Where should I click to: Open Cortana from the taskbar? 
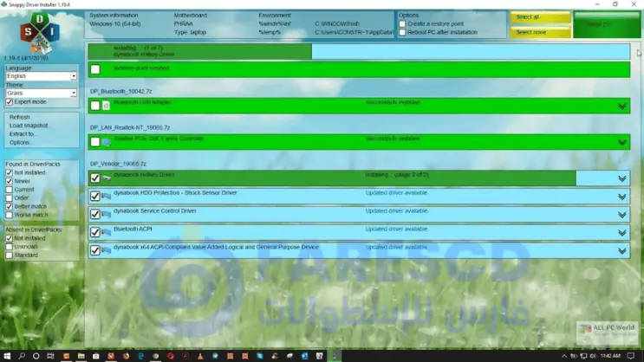pyautogui.click(x=36, y=356)
